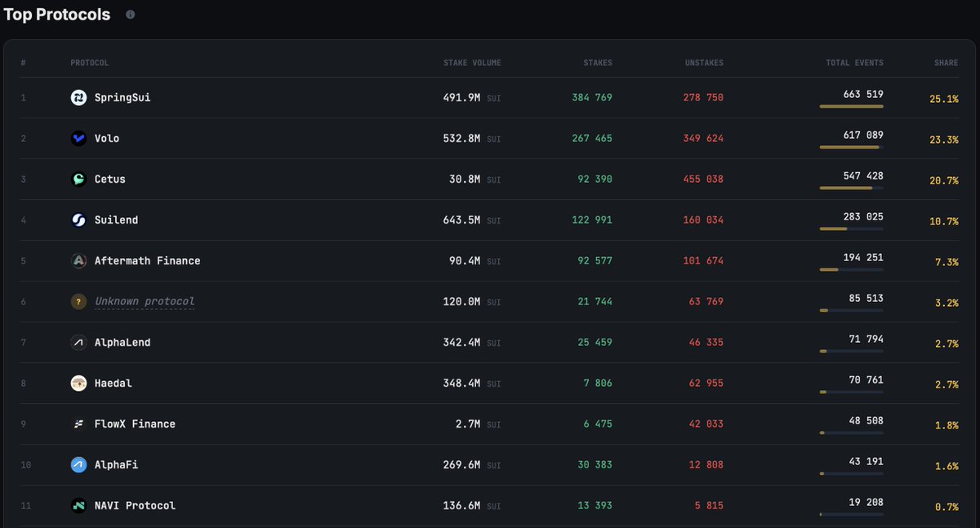980x528 pixels.
Task: Click the Haedal protocol logo
Action: pos(78,384)
